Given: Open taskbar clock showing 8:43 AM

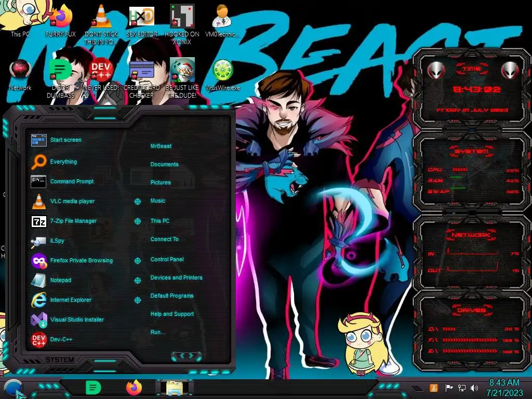Looking at the screenshot, I should (504, 388).
